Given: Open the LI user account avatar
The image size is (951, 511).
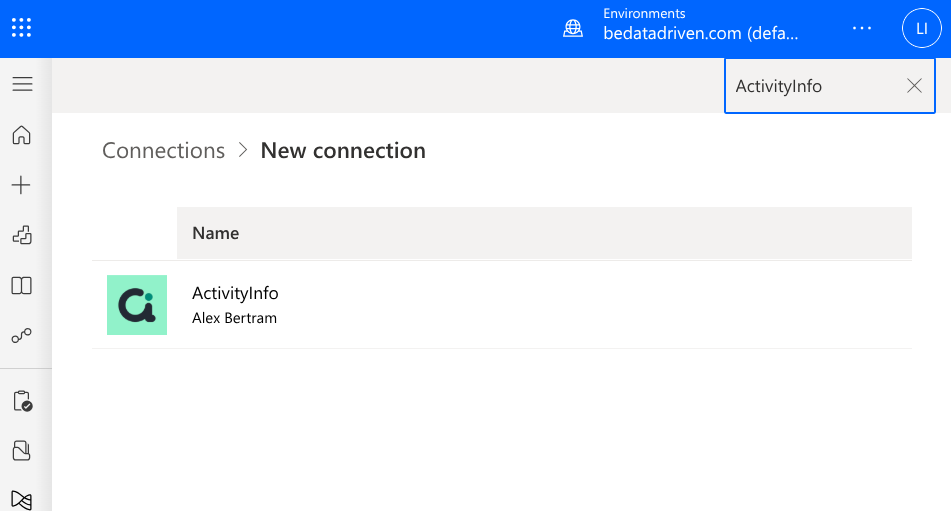Looking at the screenshot, I should coord(921,28).
